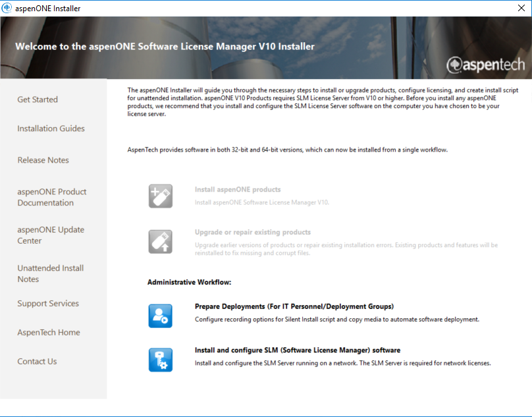Screen dimensions: 532x417
Task: Click the Prepare Deployments blue icon
Action: pos(161,316)
